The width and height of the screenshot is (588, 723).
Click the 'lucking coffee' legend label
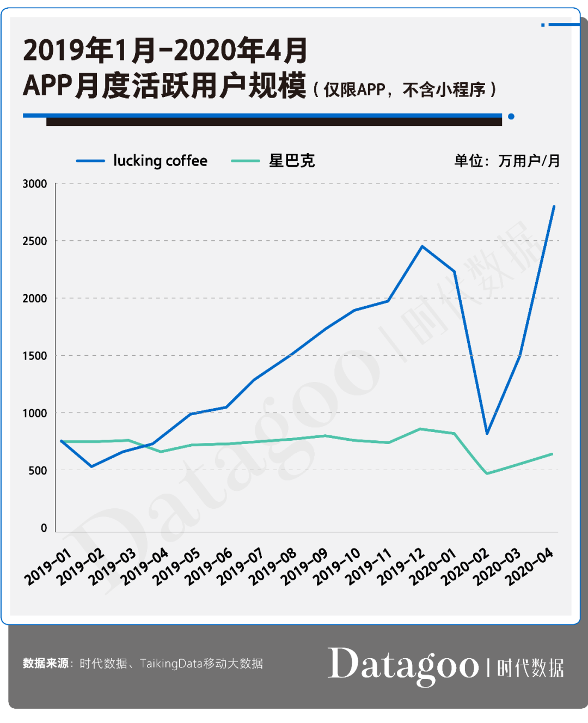coord(160,161)
